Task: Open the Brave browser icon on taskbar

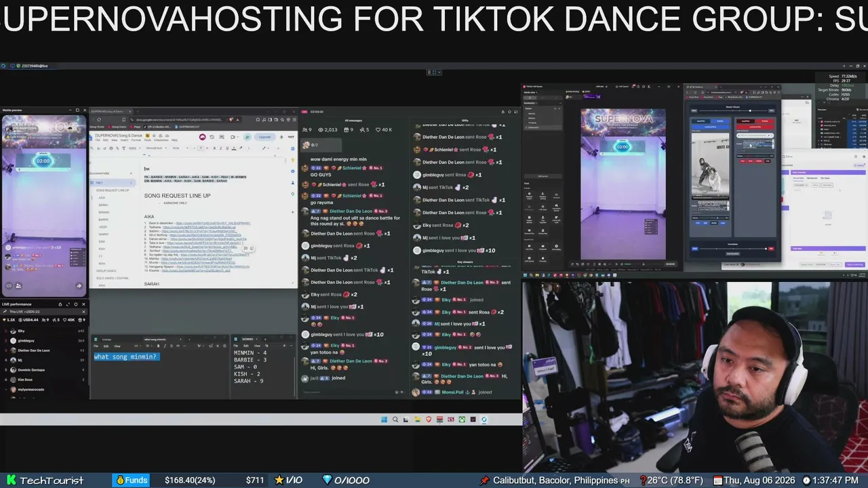Action: 429,420
